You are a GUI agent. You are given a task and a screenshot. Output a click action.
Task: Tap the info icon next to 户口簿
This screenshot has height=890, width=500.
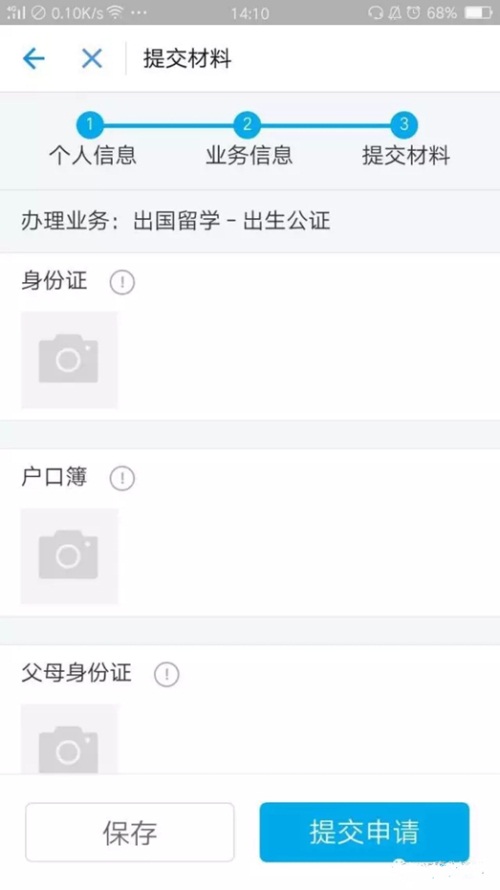coord(122,478)
